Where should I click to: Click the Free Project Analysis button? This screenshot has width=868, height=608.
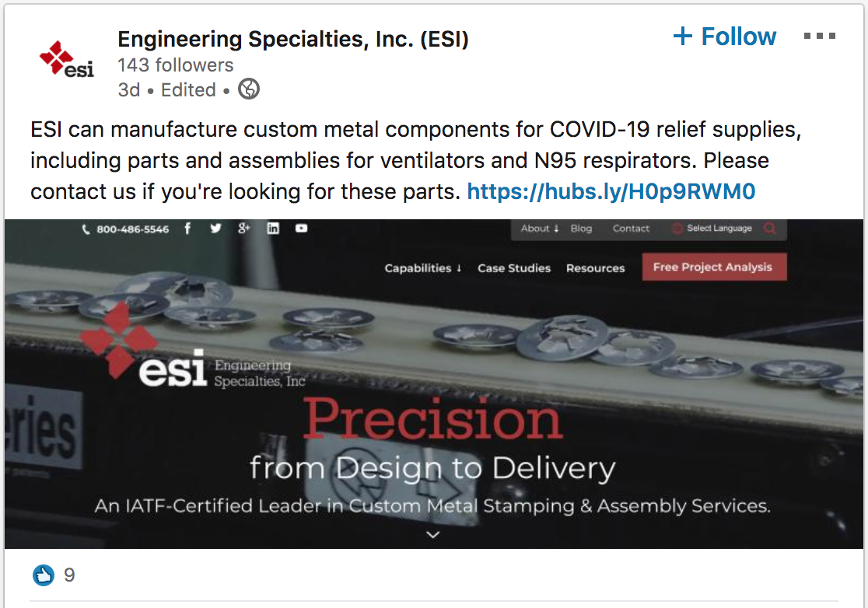(x=713, y=267)
